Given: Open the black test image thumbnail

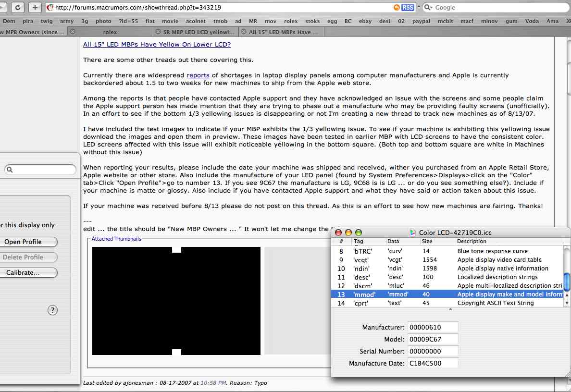Looking at the screenshot, I should 176,301.
